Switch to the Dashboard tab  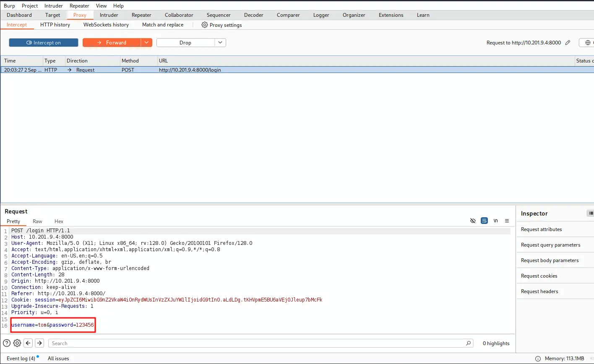(19, 15)
